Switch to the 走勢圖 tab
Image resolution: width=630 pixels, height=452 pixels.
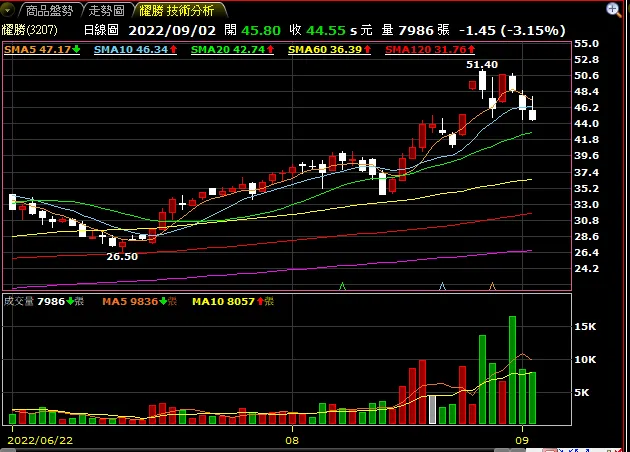click(107, 10)
